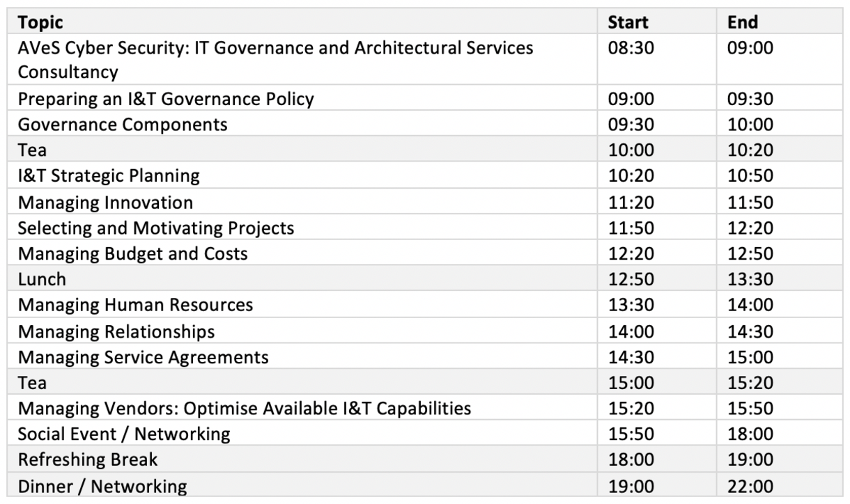Click Selecting and Motivating Projects cell

click(156, 228)
